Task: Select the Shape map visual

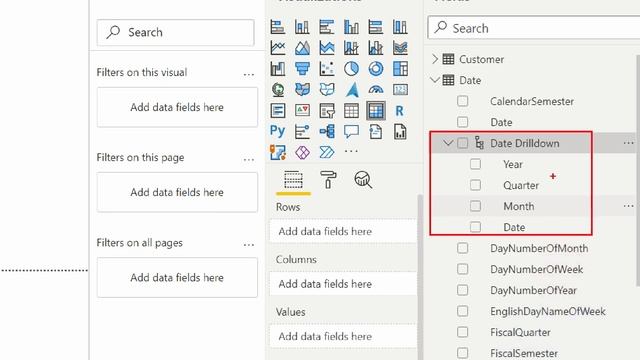Action: [327, 89]
